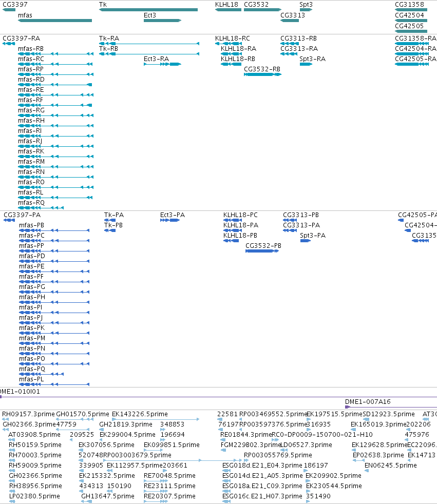The image size is (437, 504).
Task: Select the Ect3-RA transcript
Action: (x=162, y=64)
